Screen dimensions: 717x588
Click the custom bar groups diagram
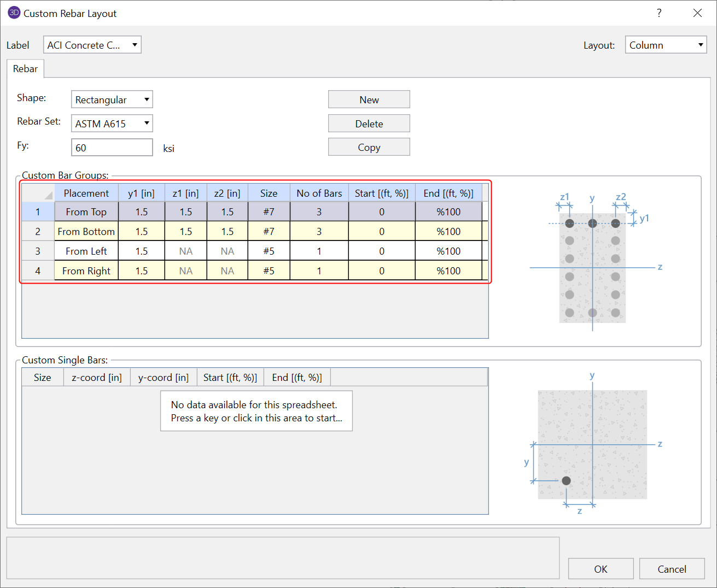pyautogui.click(x=593, y=262)
